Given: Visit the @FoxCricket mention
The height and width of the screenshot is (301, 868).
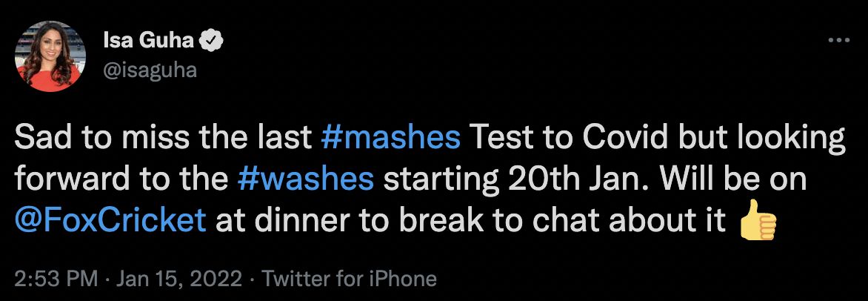Looking at the screenshot, I should coord(110,222).
